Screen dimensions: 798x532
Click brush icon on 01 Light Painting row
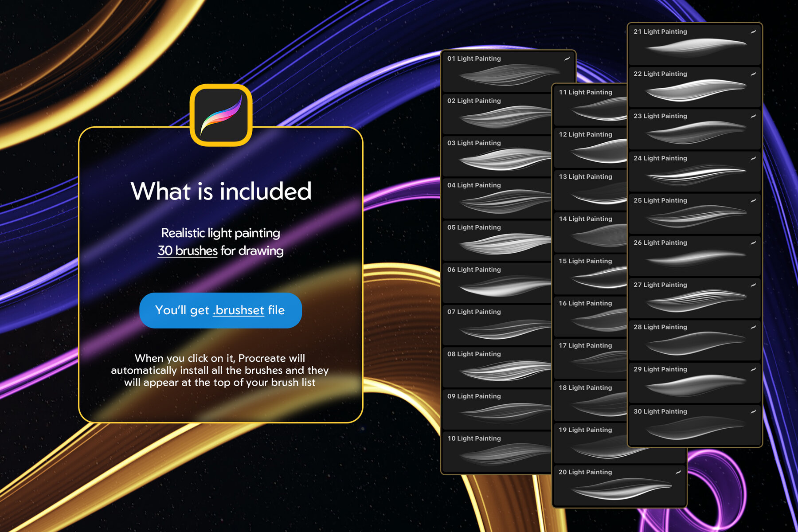[x=567, y=59]
